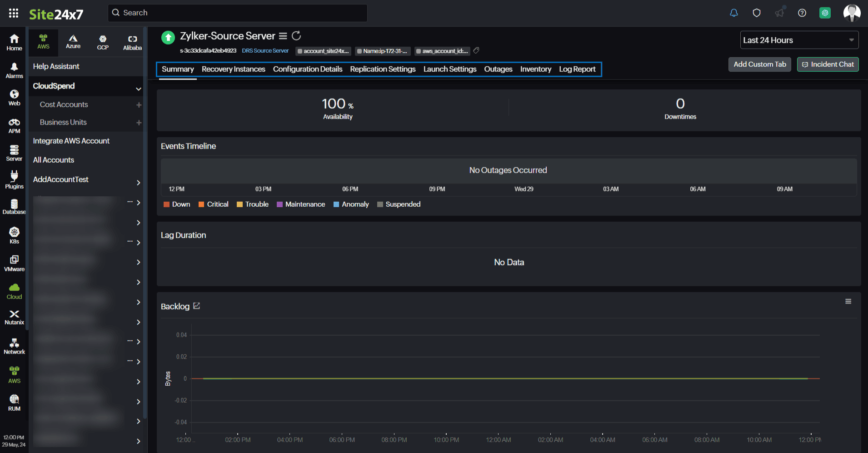The height and width of the screenshot is (453, 868).
Task: Expand the AddAccountTest entry
Action: coord(139,183)
